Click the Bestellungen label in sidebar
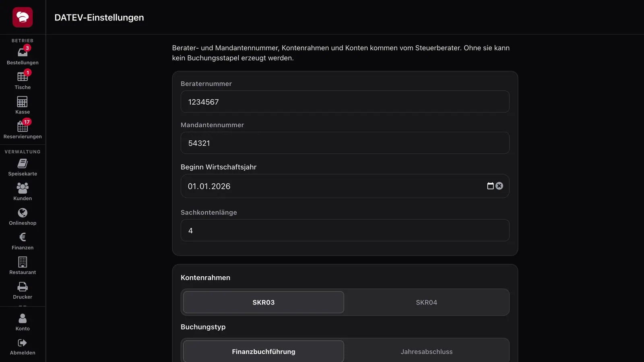 tap(23, 63)
